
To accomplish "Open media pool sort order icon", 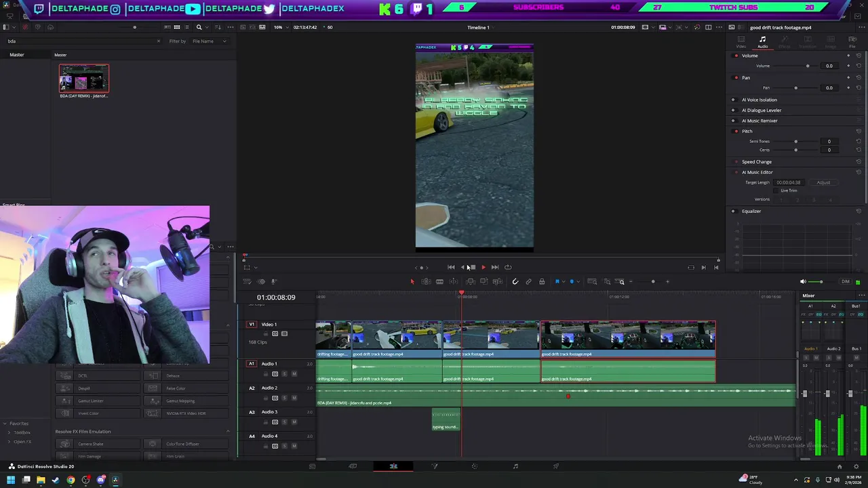I will coord(219,28).
